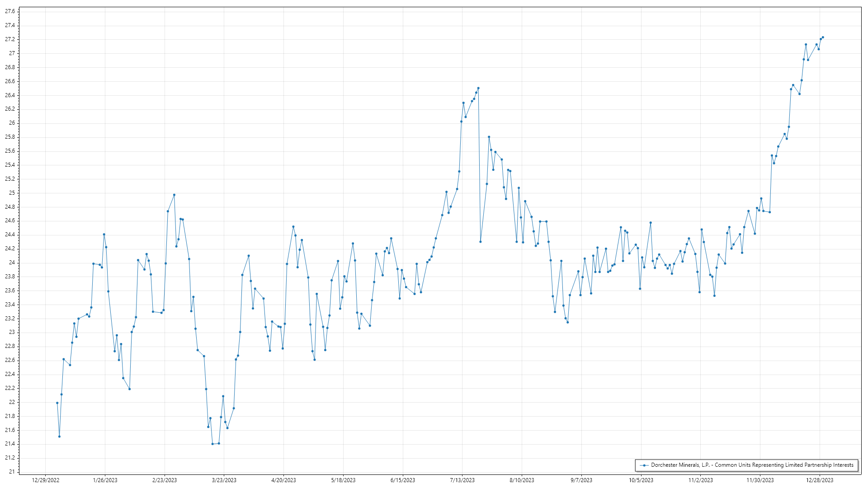
Task: Click the first data point at chart's left
Action: 57,403
